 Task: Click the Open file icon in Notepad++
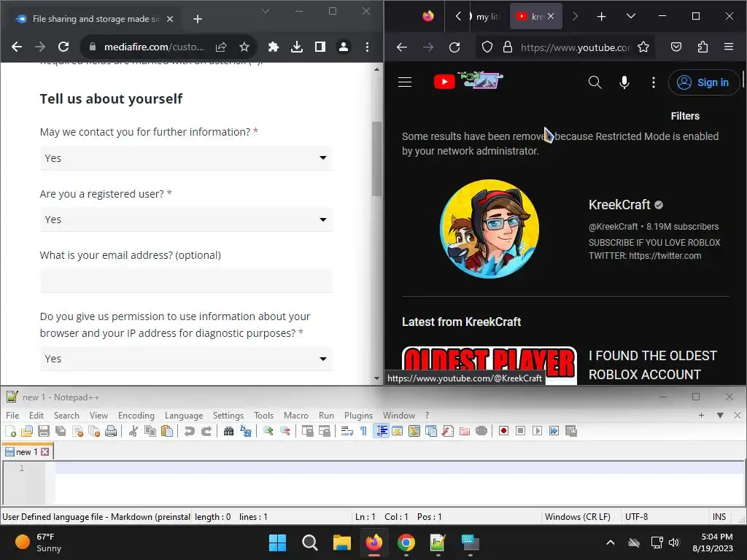click(x=27, y=432)
